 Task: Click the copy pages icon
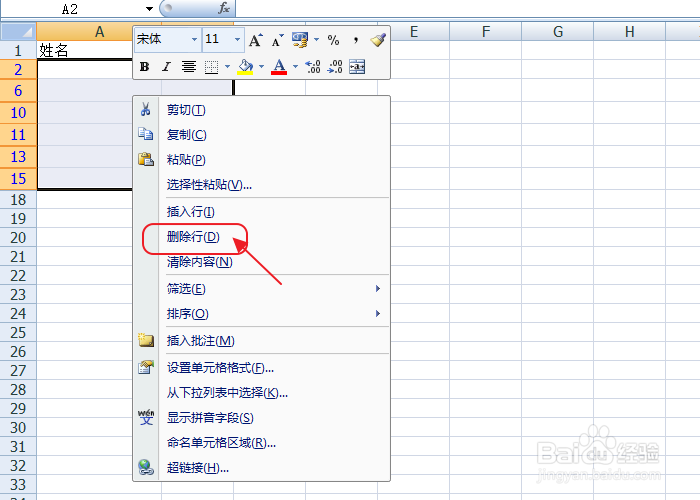coord(146,134)
